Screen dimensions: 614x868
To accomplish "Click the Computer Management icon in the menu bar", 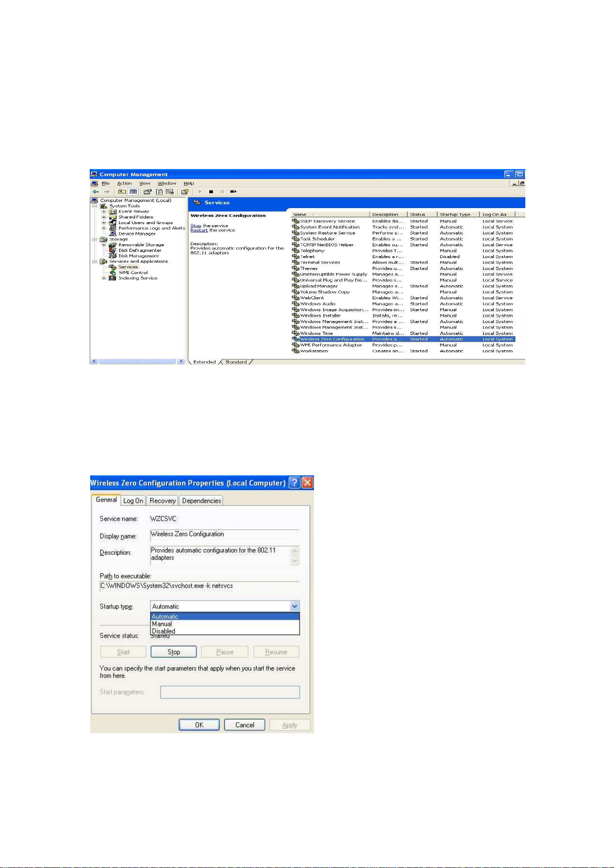I will point(94,183).
